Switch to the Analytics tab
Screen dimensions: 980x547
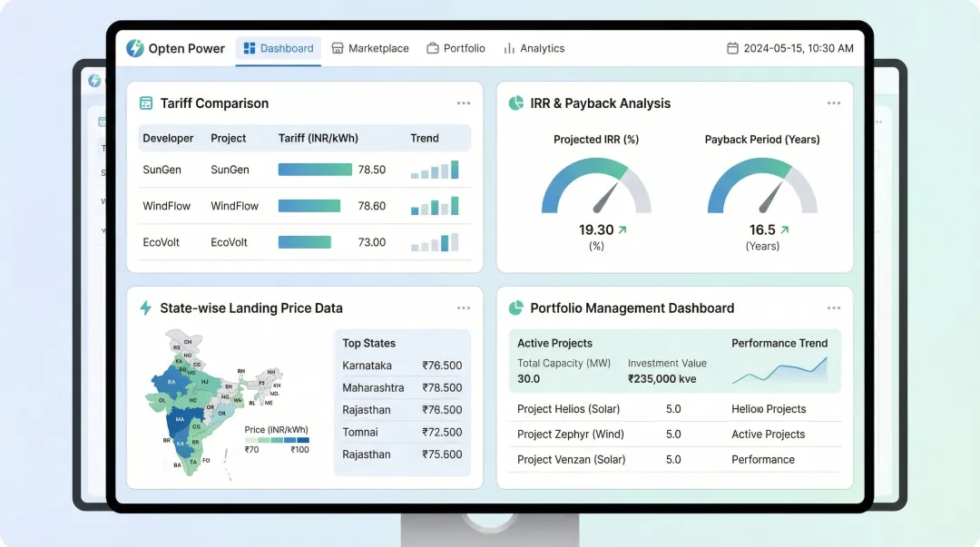click(535, 48)
